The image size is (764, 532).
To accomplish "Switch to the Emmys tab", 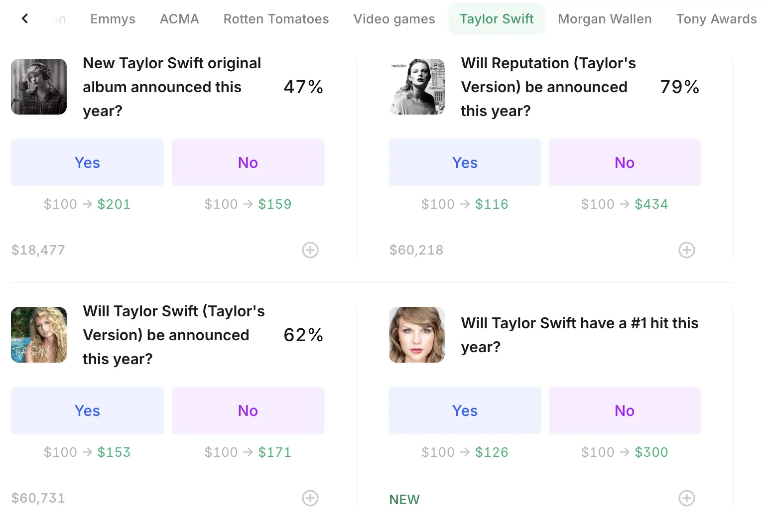I will (x=113, y=18).
